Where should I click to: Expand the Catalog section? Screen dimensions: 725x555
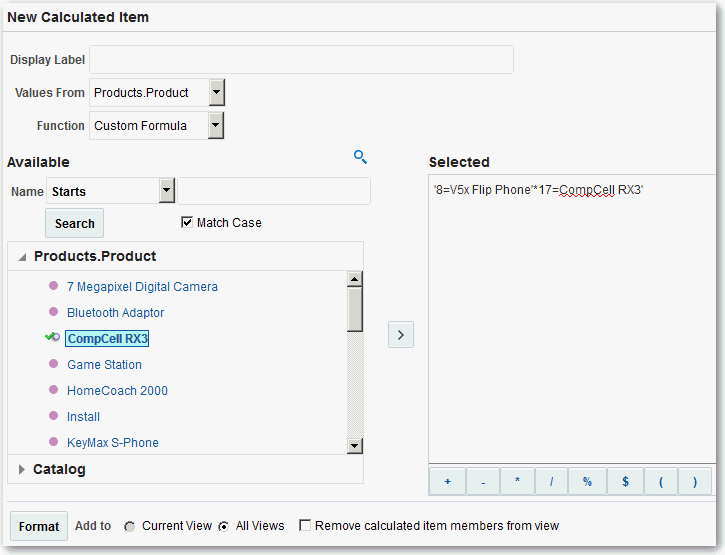click(23, 469)
